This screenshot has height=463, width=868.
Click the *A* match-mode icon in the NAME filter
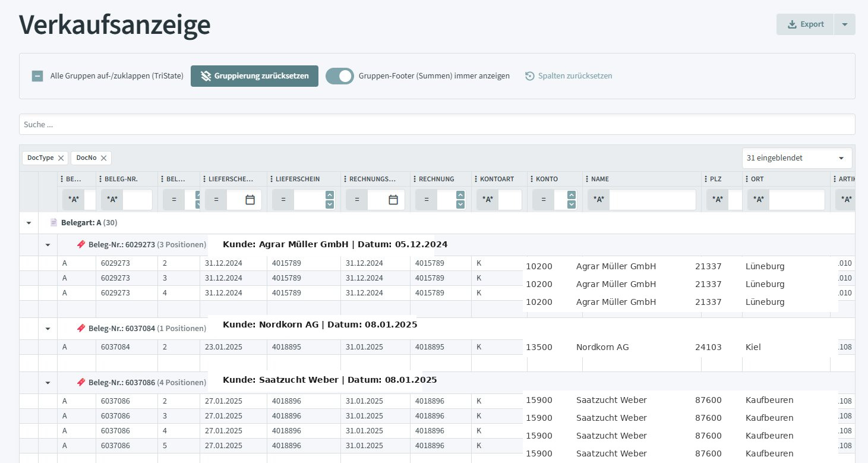[x=598, y=200]
